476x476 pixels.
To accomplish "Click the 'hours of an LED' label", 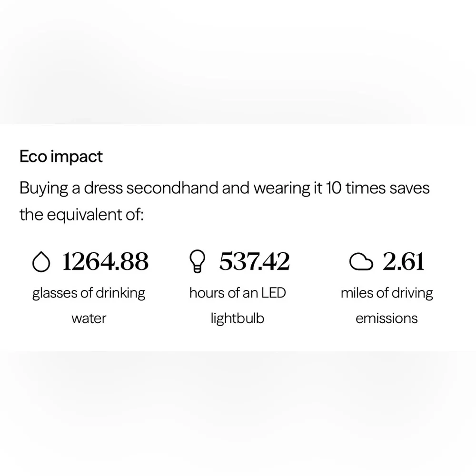I will pos(238,293).
